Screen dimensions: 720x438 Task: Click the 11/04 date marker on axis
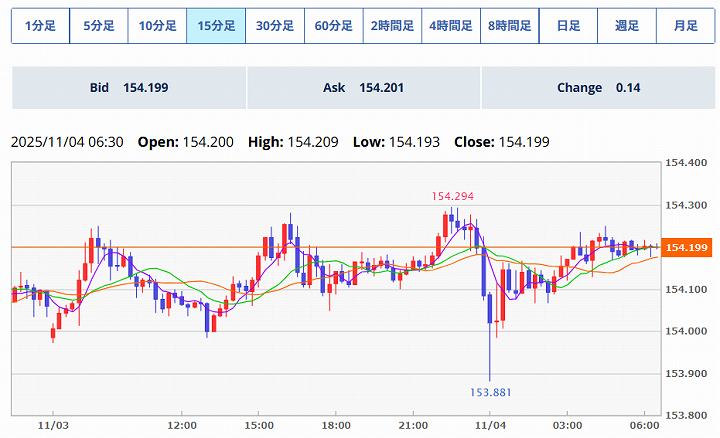(490, 426)
